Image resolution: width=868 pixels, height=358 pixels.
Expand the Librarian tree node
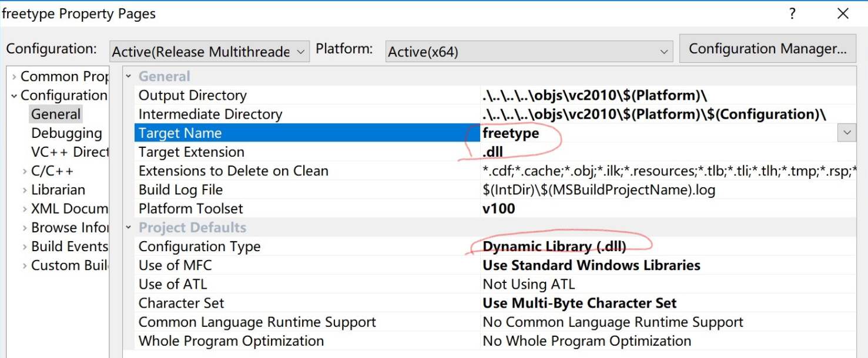click(x=25, y=190)
